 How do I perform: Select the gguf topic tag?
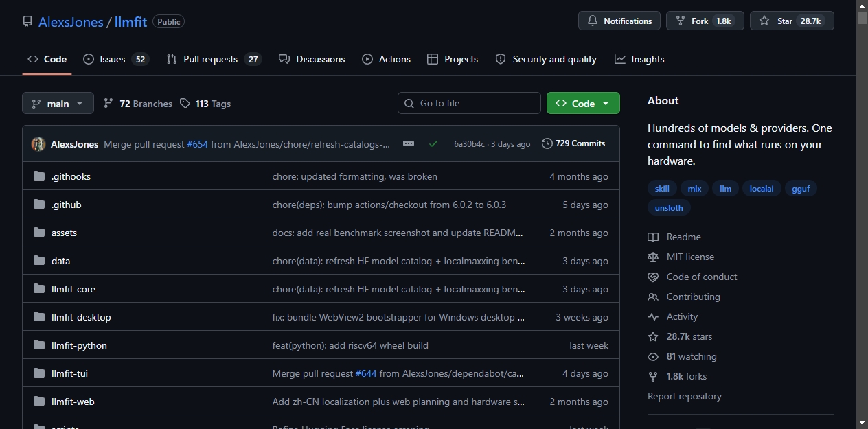pos(801,188)
